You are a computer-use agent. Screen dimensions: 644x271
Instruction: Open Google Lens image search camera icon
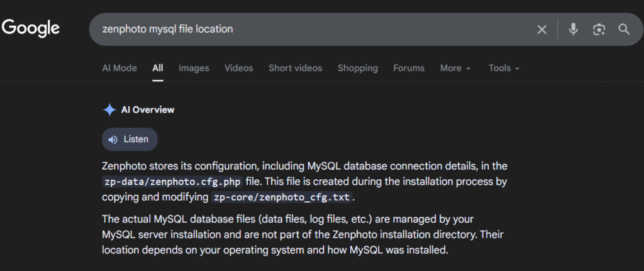coord(599,30)
